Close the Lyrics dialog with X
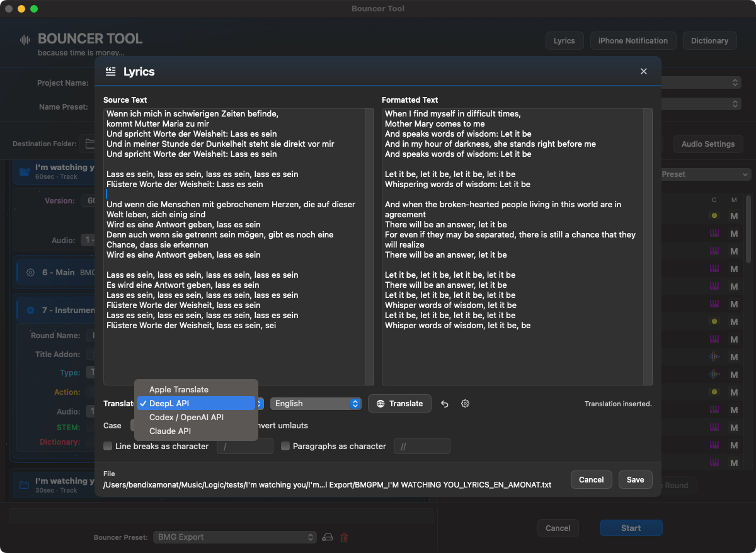The width and height of the screenshot is (756, 553). coord(643,72)
